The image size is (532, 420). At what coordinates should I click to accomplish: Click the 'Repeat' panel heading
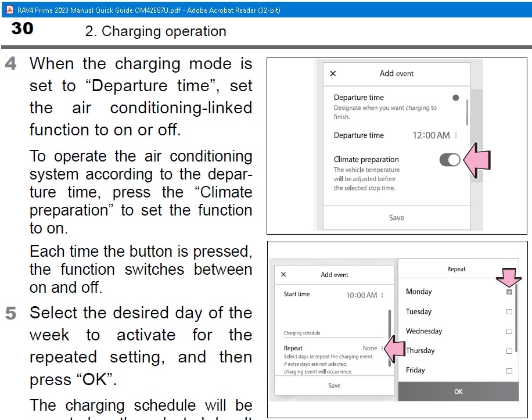(456, 269)
